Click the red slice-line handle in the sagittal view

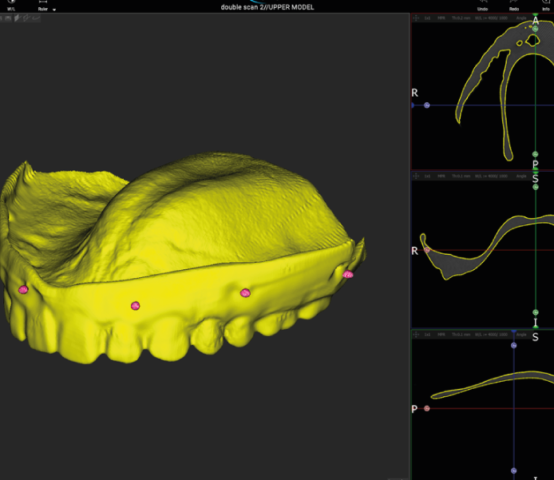click(x=427, y=408)
